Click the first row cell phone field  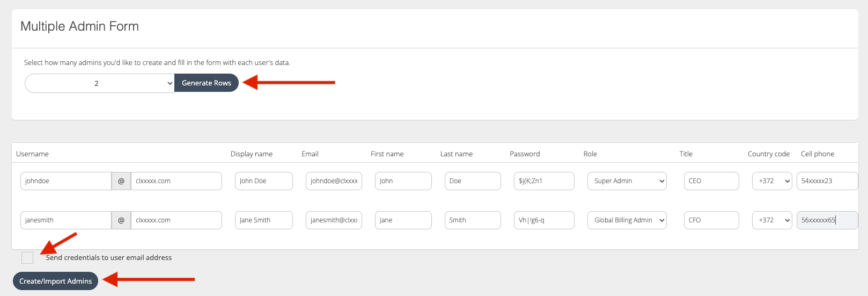[827, 181]
